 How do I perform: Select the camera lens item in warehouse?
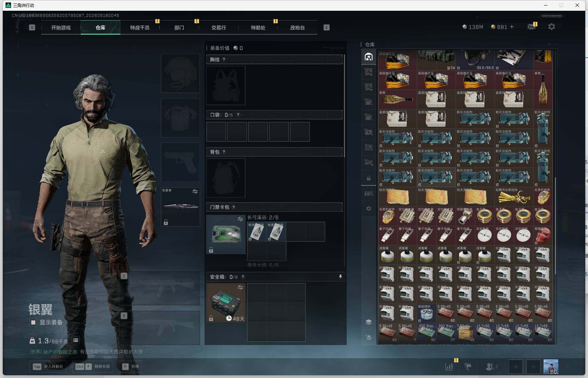tap(465, 216)
